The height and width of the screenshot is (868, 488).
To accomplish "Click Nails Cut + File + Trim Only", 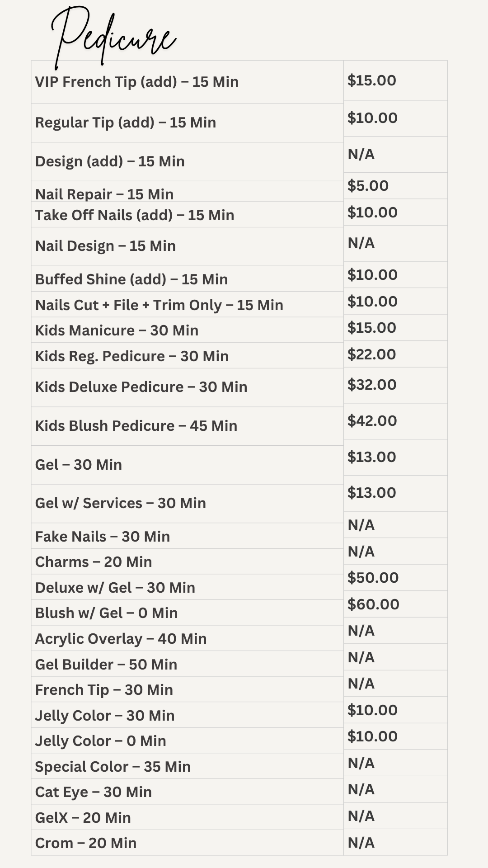I will pos(159,305).
